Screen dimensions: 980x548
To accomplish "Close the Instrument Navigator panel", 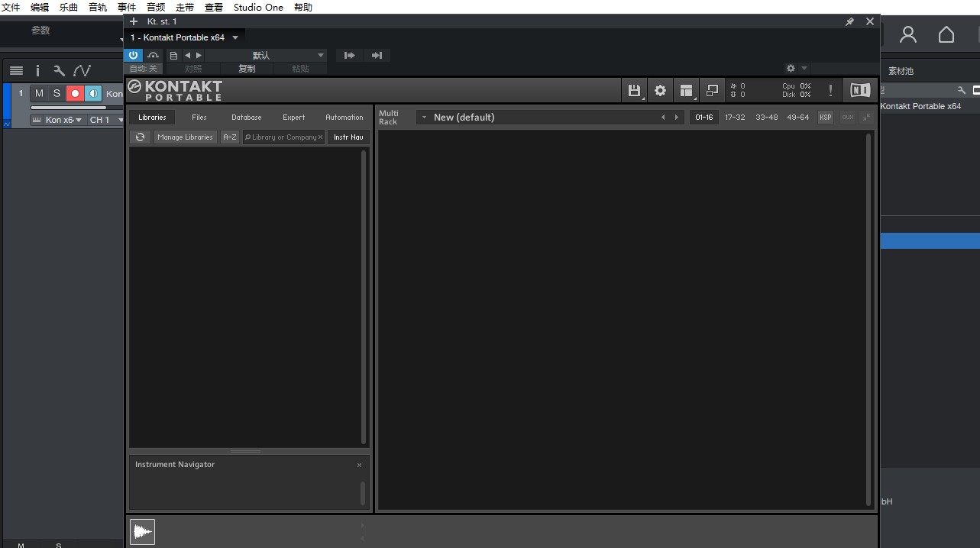I will [360, 465].
